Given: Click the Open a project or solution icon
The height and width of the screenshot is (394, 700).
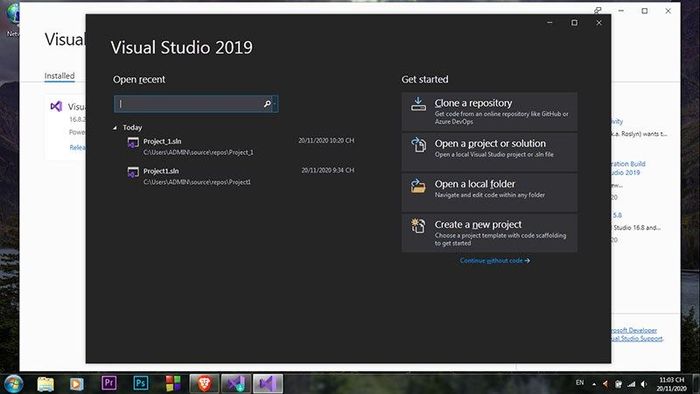Looking at the screenshot, I should [418, 145].
